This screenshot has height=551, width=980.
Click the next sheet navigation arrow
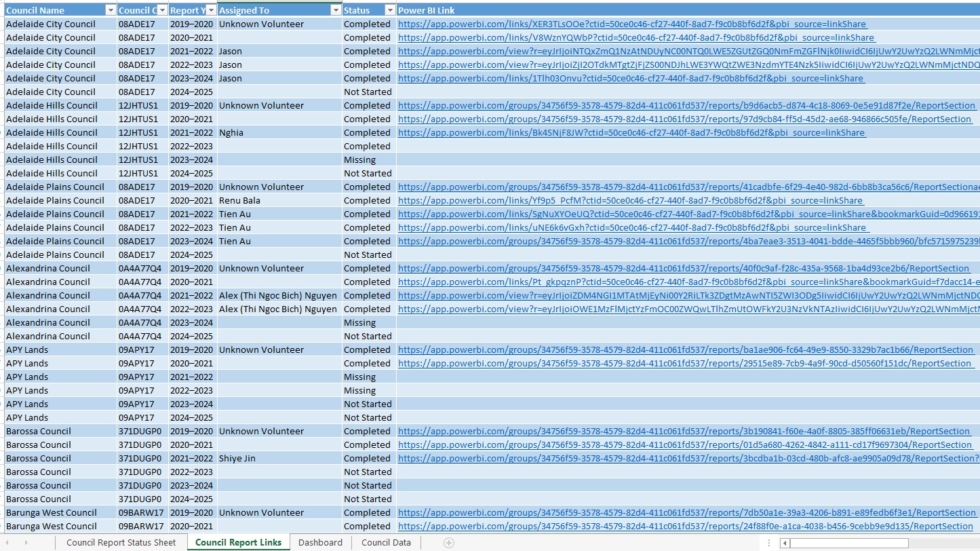point(27,543)
